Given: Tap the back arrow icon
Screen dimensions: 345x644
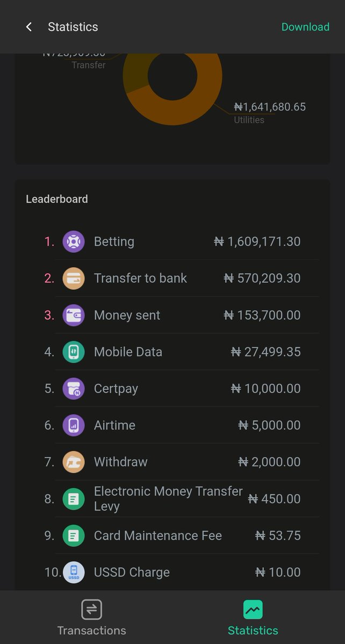Looking at the screenshot, I should (x=29, y=27).
